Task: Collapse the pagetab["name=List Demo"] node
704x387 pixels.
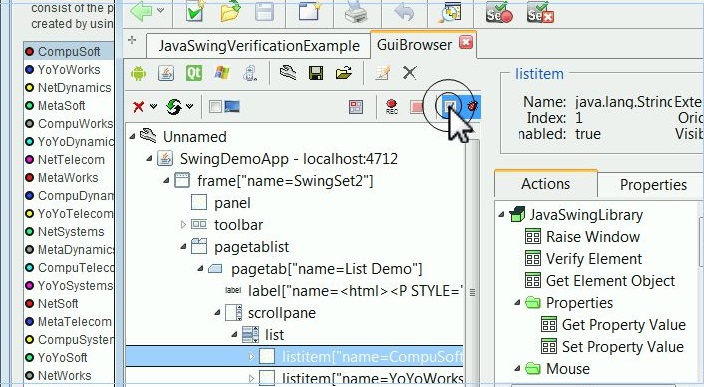Action: point(201,268)
